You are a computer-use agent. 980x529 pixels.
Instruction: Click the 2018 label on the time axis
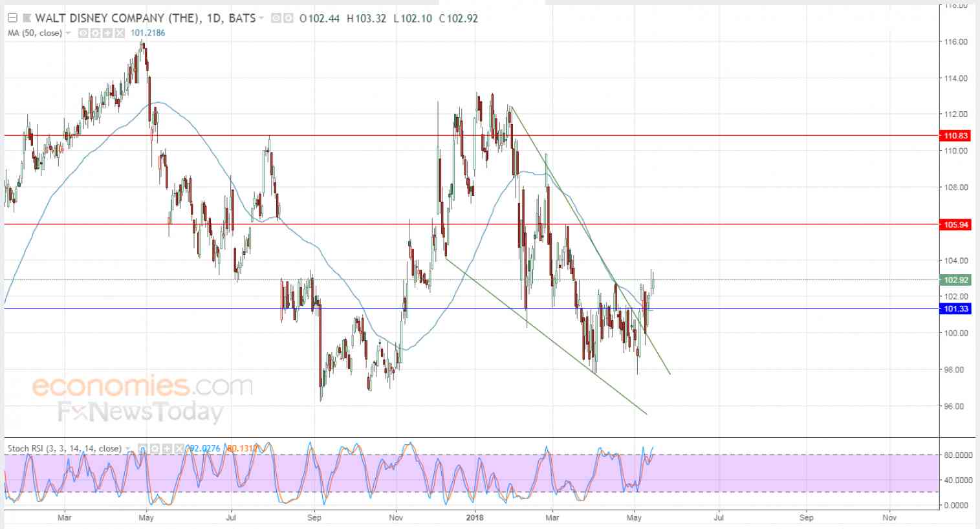pyautogui.click(x=474, y=517)
